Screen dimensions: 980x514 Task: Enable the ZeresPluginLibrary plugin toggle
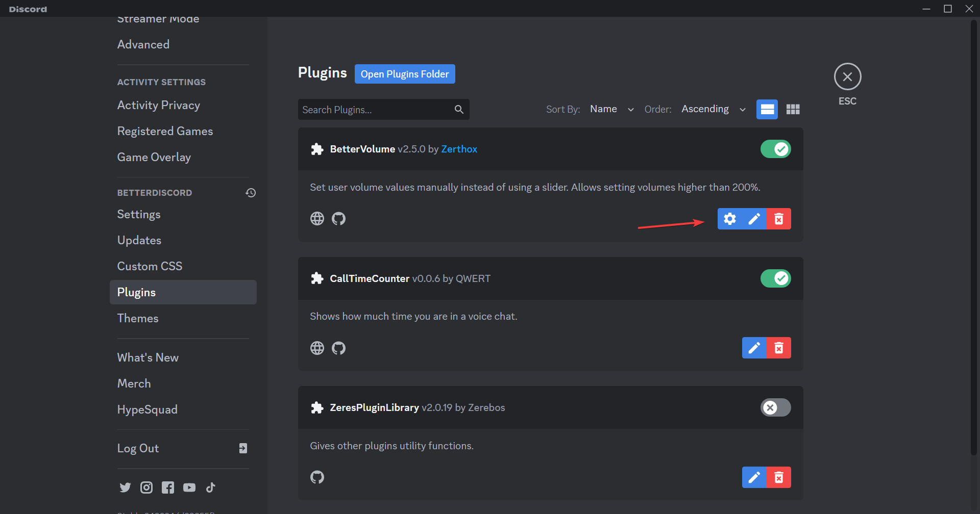pos(776,407)
